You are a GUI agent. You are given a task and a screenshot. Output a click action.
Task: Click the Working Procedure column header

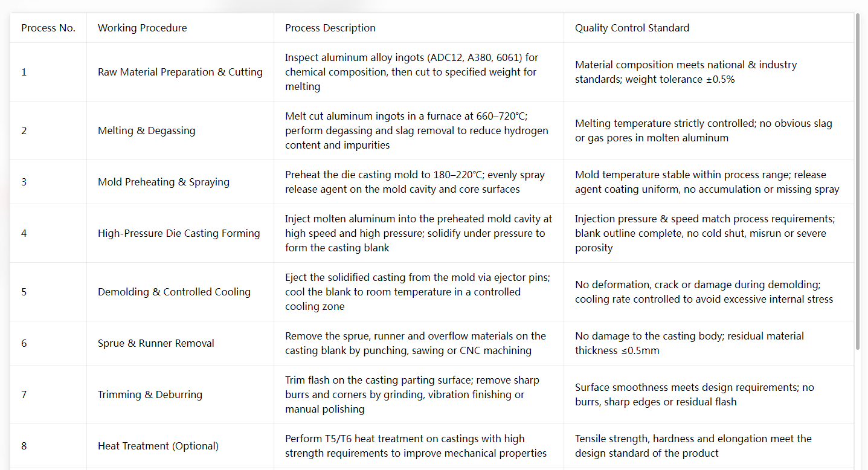[x=180, y=28]
